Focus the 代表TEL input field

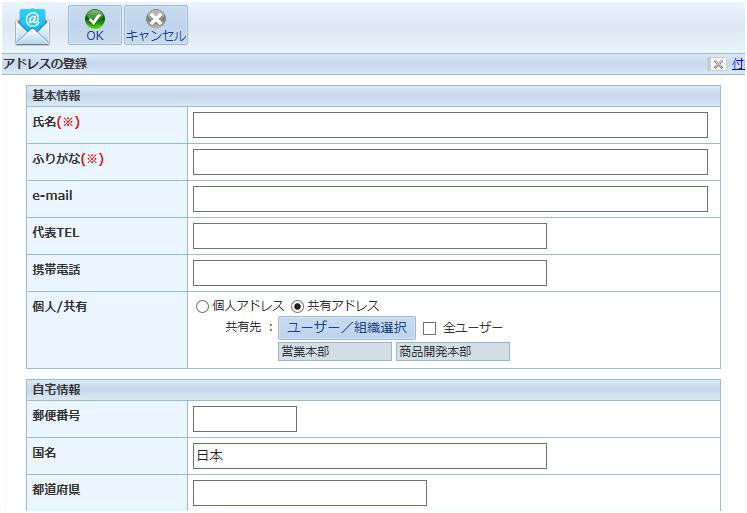[x=369, y=236]
